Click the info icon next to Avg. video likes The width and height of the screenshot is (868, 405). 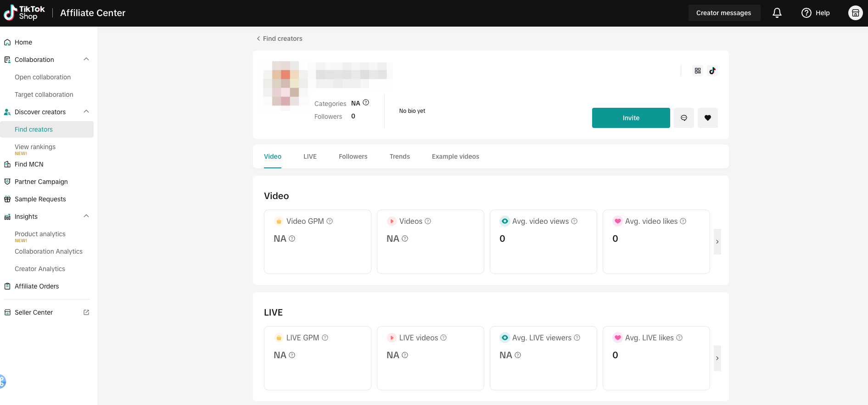point(683,221)
